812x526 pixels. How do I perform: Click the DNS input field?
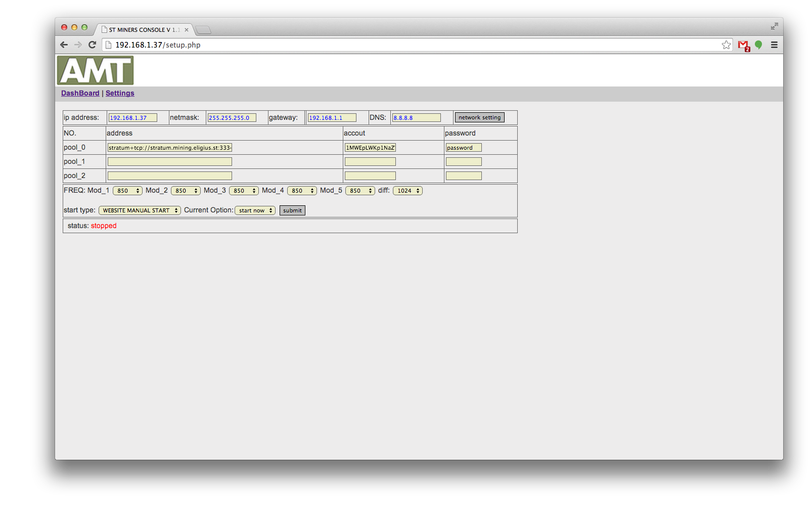click(417, 118)
